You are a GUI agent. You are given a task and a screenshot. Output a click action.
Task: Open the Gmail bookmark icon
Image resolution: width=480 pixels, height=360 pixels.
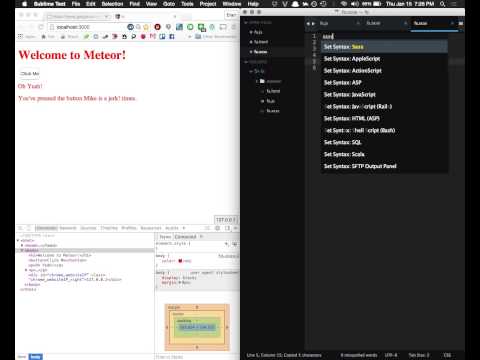(x=153, y=36)
